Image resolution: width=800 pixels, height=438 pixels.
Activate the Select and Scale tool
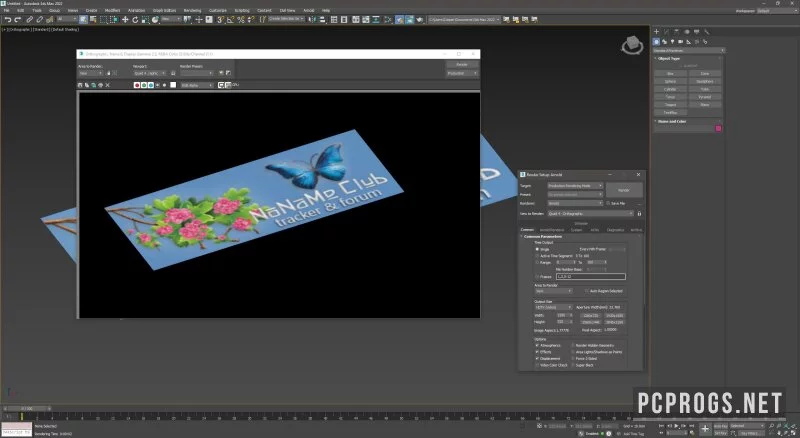tap(145, 19)
